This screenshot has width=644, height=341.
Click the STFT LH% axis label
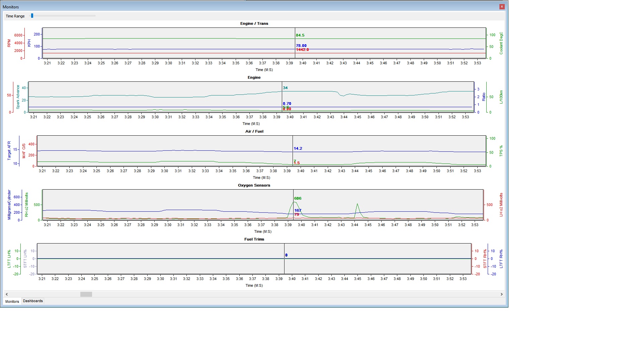point(25,259)
